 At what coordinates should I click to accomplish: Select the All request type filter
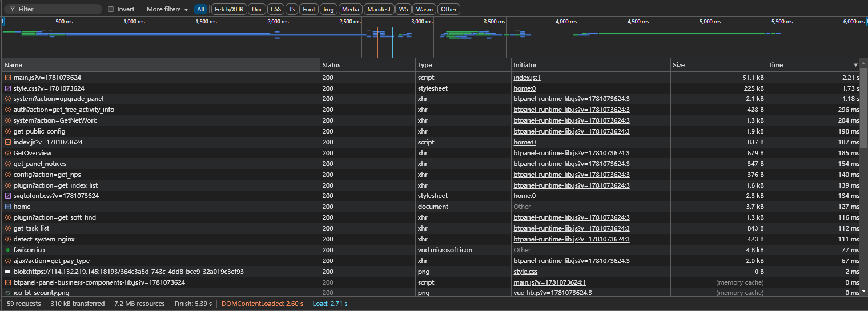point(200,9)
